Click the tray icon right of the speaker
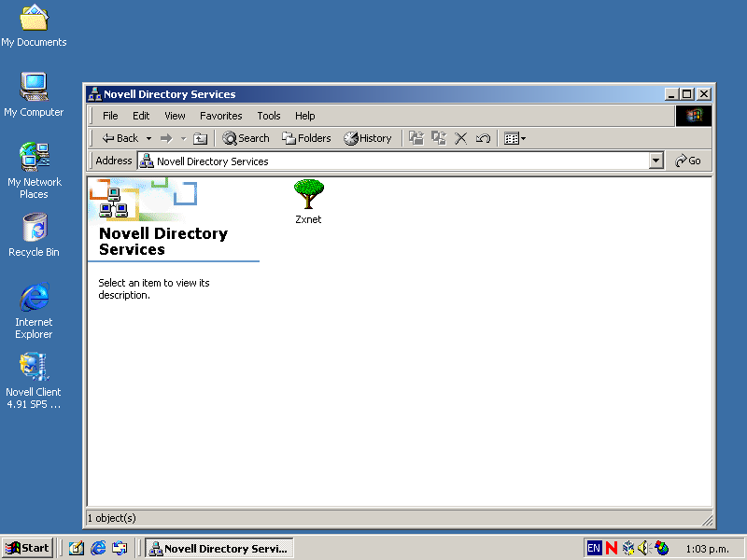The width and height of the screenshot is (747, 560). pos(661,548)
